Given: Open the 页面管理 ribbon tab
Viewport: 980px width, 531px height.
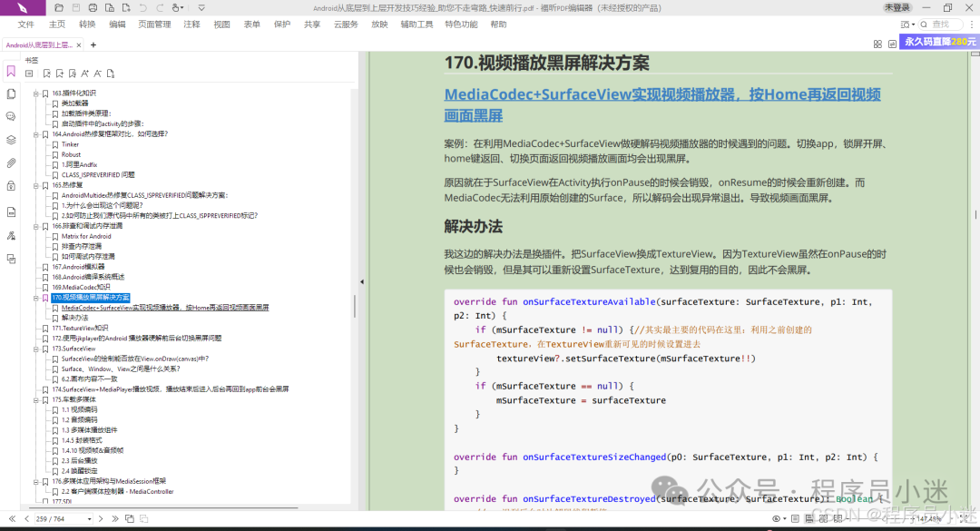Looking at the screenshot, I should click(154, 25).
